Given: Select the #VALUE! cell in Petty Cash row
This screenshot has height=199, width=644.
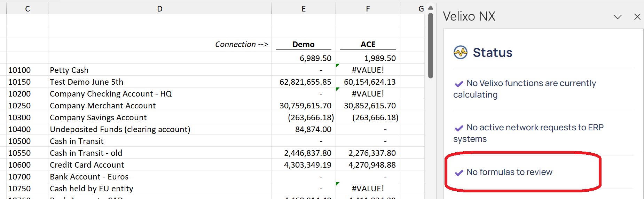Looking at the screenshot, I should click(368, 70).
